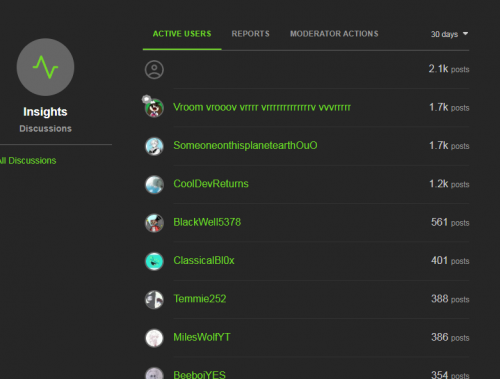This screenshot has height=379, width=500.
Task: Open BlackWell5378 profile link
Action: point(207,222)
